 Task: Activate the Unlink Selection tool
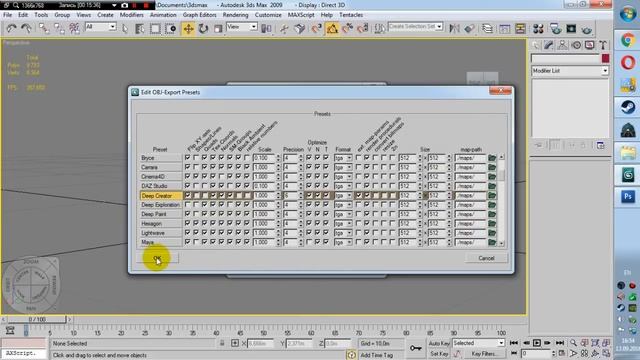59,28
